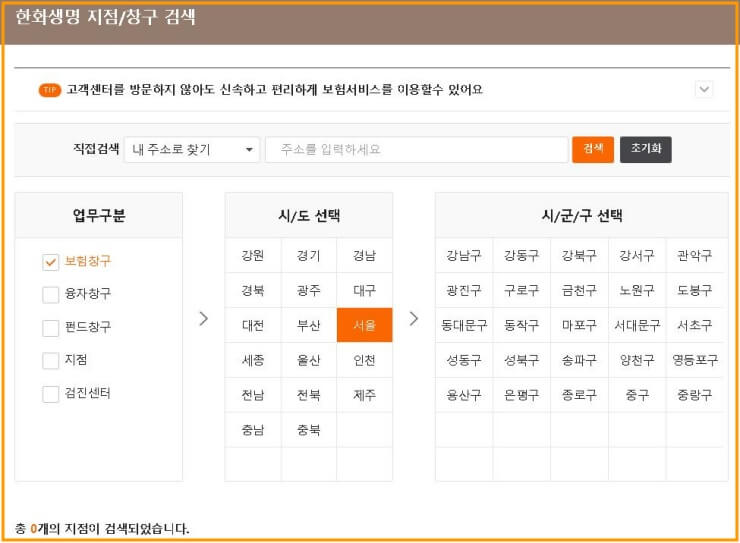Choose 관악구 district
The width and height of the screenshot is (740, 543).
click(x=695, y=255)
